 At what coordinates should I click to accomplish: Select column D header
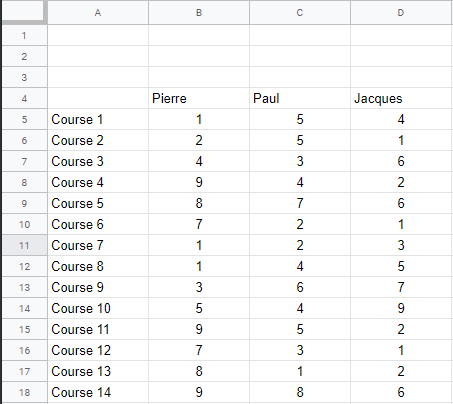pyautogui.click(x=401, y=12)
